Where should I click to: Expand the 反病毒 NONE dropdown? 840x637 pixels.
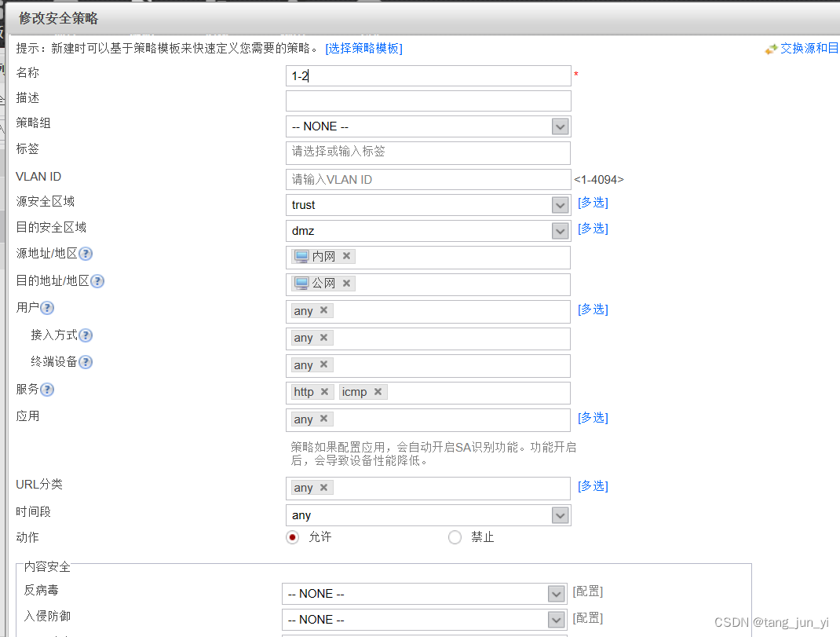click(x=557, y=594)
